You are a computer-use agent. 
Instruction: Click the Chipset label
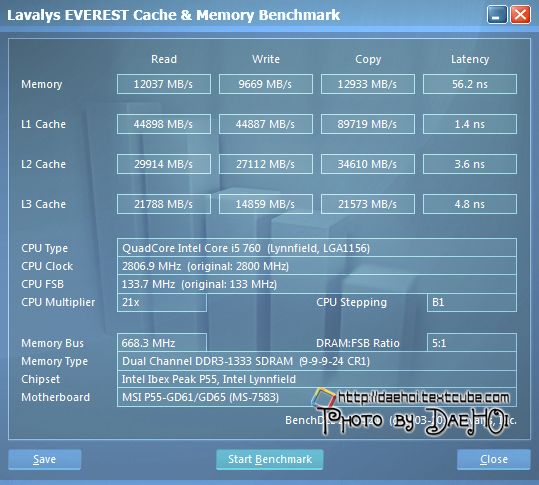coord(41,379)
